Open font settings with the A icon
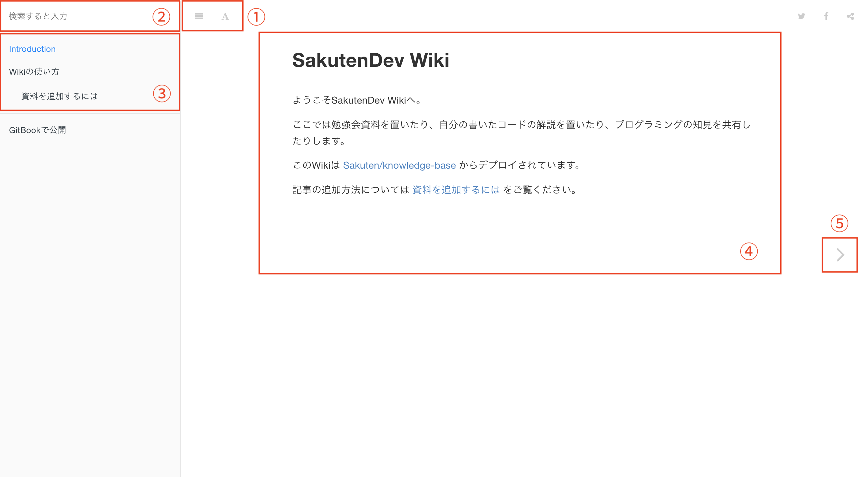868x477 pixels. [225, 16]
